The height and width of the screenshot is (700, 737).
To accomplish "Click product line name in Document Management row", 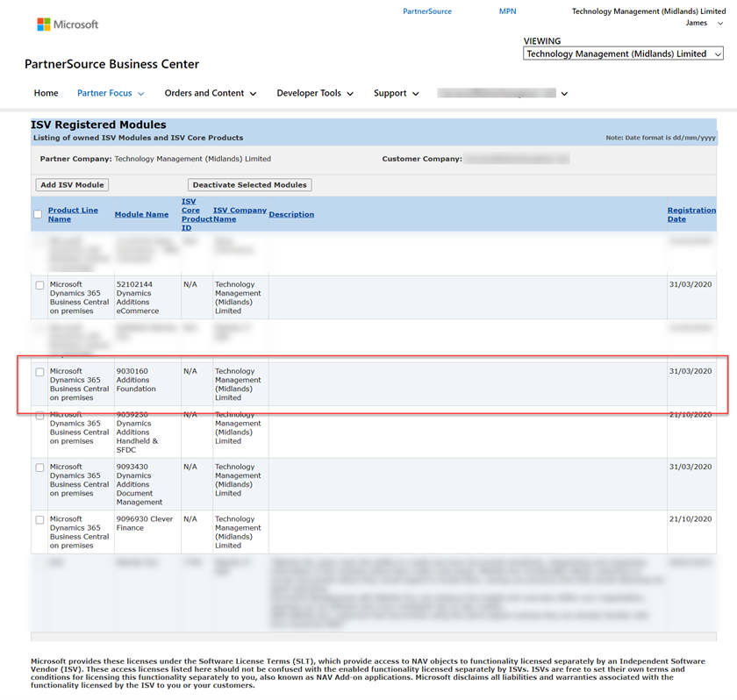I will [x=80, y=480].
